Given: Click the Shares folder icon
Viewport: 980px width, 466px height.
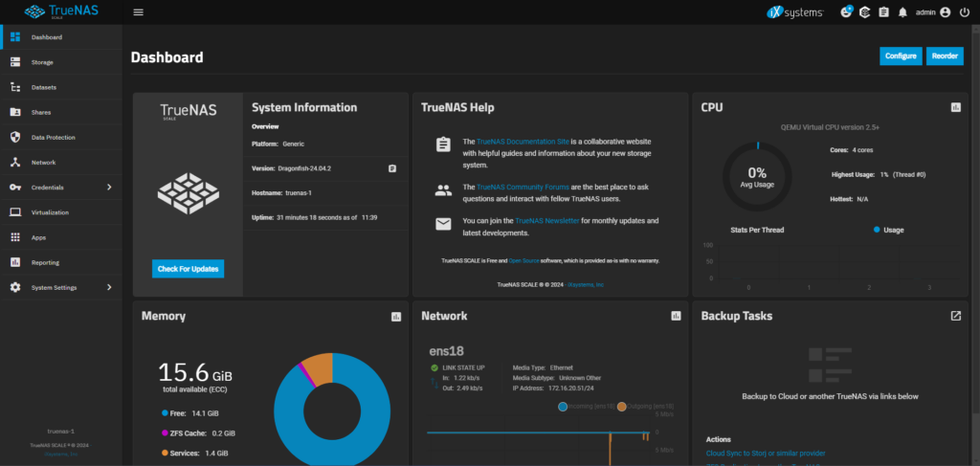Looking at the screenshot, I should tap(15, 112).
